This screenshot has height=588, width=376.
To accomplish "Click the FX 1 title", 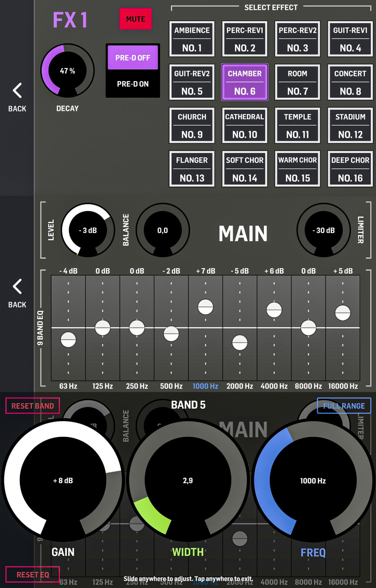I will pos(70,20).
